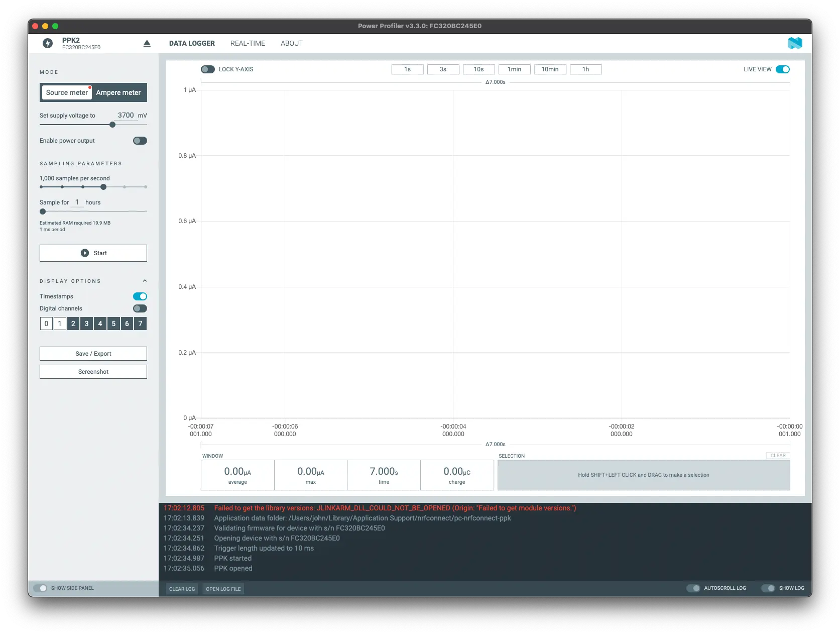Click the 'PPK started' log entry

tap(233, 559)
